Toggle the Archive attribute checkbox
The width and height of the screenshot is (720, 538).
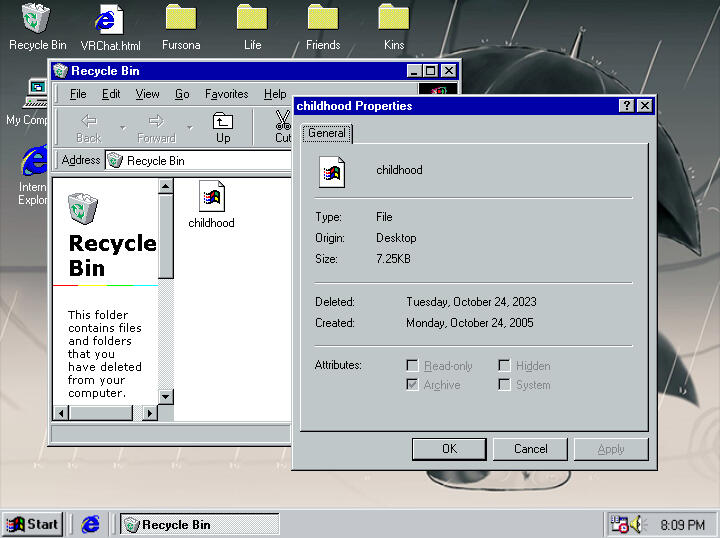[413, 385]
